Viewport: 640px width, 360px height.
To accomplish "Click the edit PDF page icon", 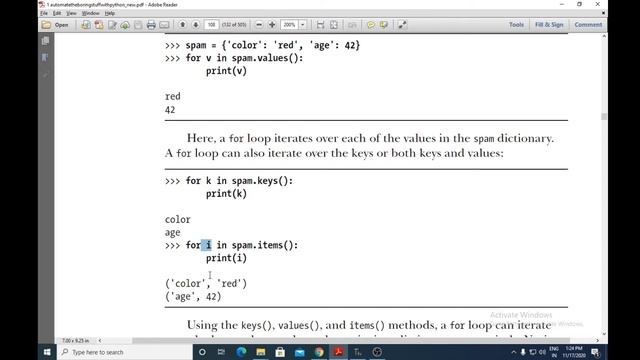I will pos(112,25).
